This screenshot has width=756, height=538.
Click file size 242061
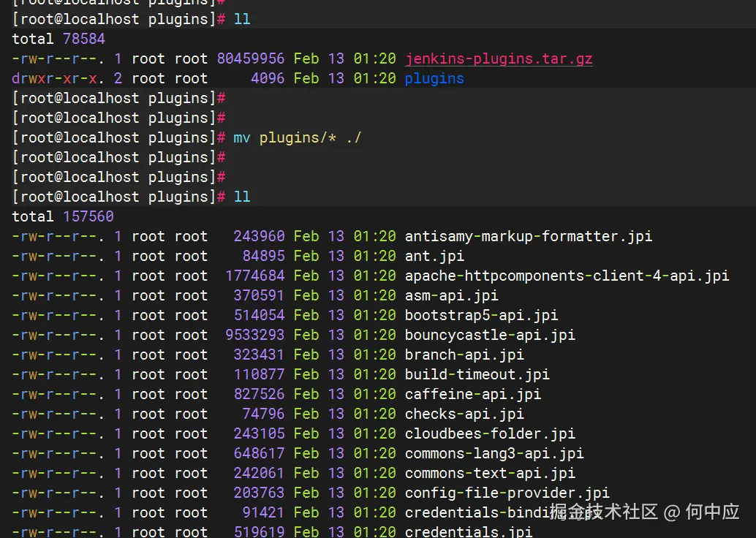coord(260,474)
